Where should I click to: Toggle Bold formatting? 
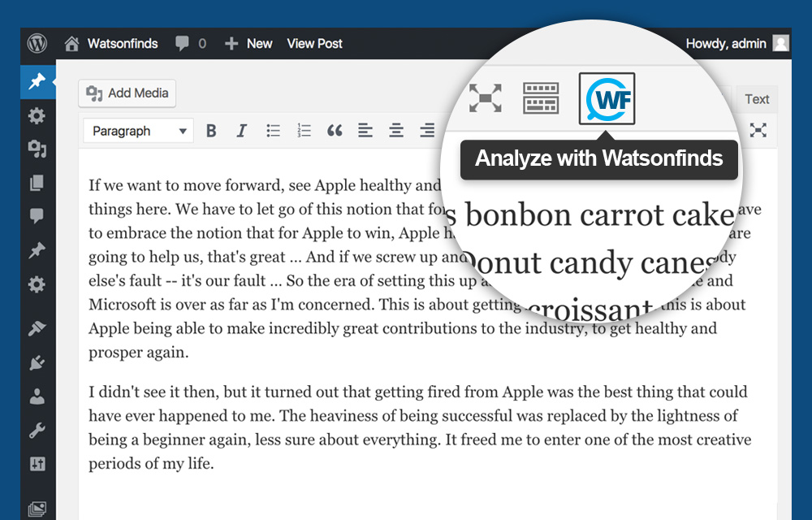[211, 131]
